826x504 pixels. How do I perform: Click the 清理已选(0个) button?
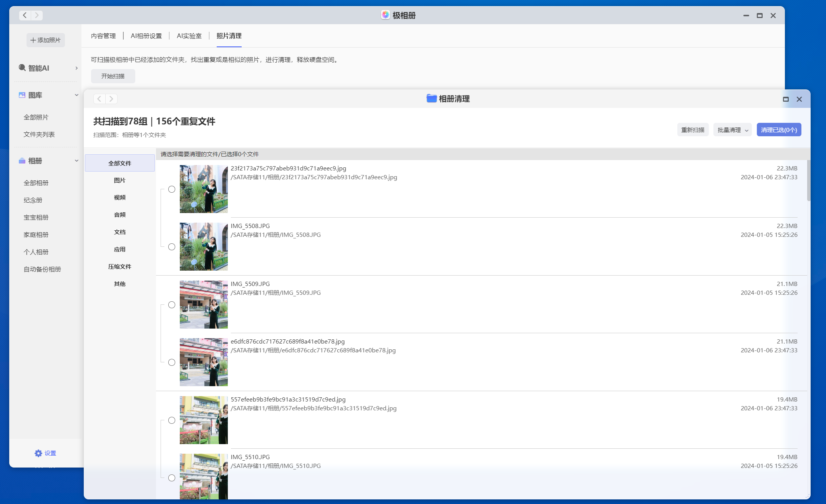click(779, 129)
